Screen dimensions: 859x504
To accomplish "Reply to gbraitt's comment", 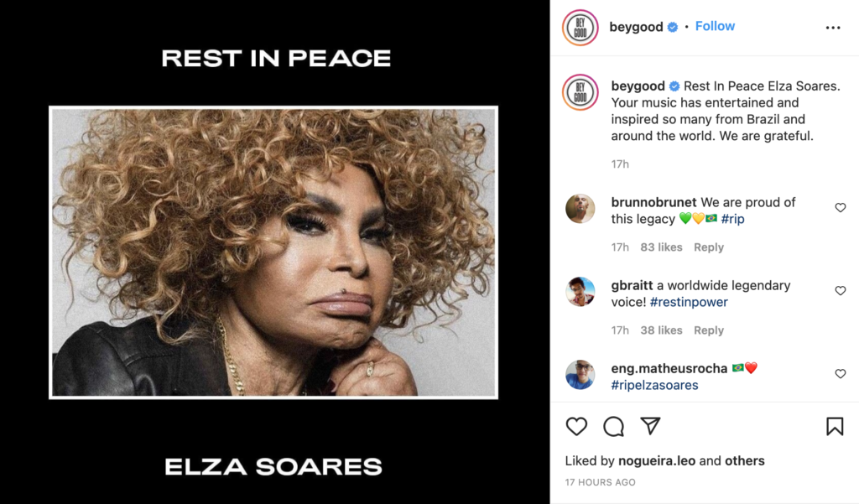I will pyautogui.click(x=709, y=330).
